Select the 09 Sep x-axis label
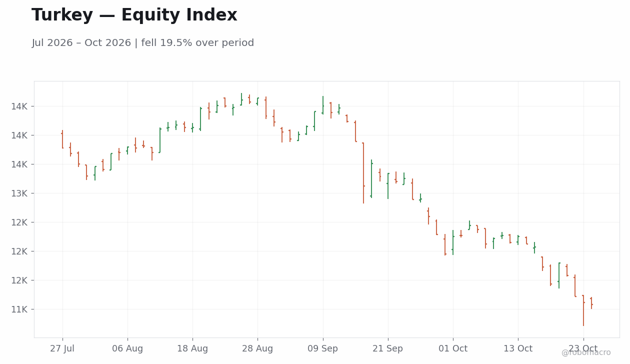The image size is (630, 364). tap(323, 349)
